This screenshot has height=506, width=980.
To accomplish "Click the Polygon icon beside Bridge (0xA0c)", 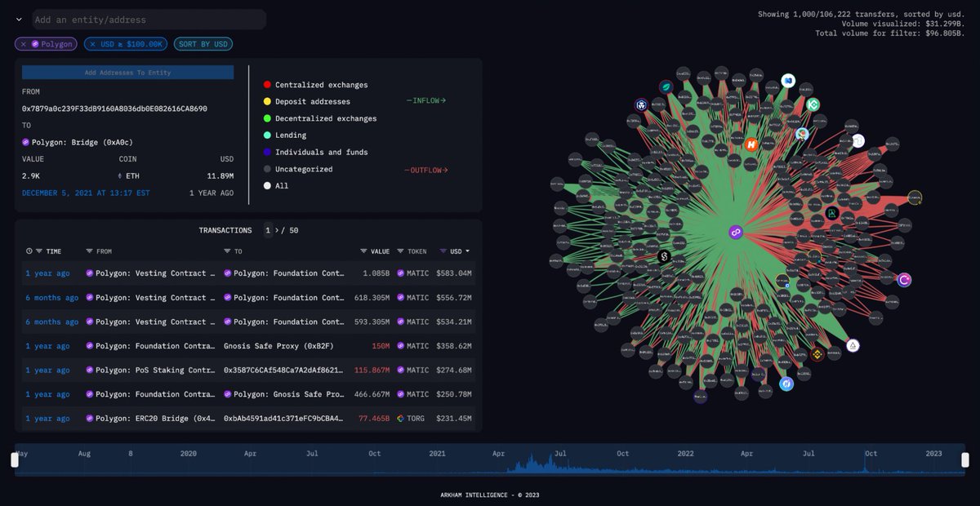I will [25, 142].
